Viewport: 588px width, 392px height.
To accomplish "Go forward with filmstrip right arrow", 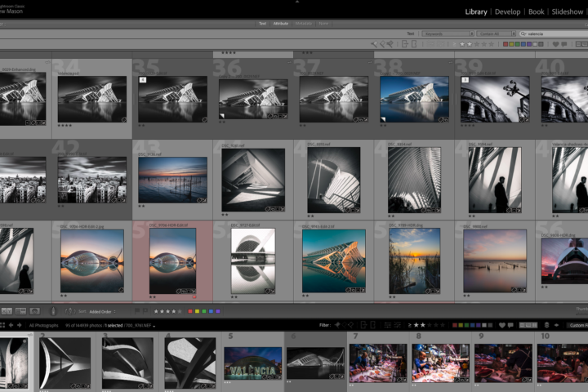I will click(20, 325).
